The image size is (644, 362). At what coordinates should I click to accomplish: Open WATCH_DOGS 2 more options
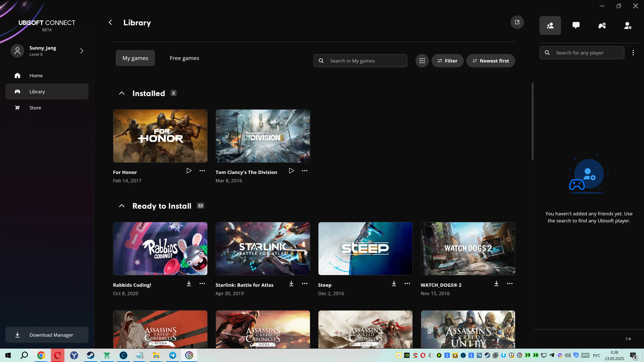tap(510, 283)
